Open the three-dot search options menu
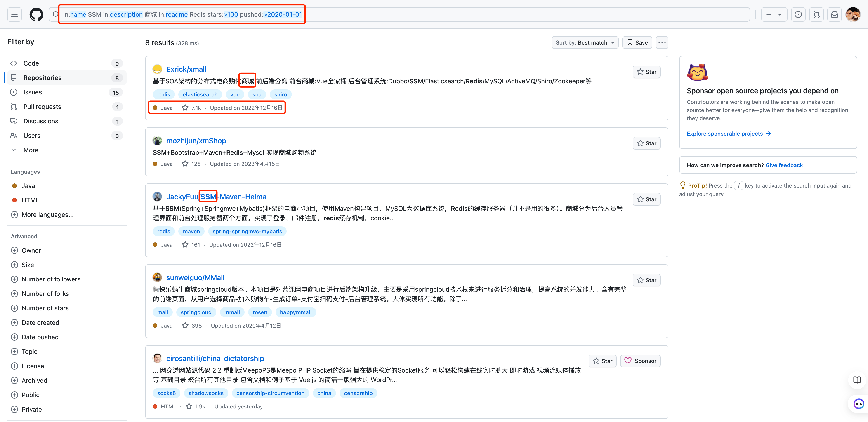Image resolution: width=868 pixels, height=422 pixels. 662,42
